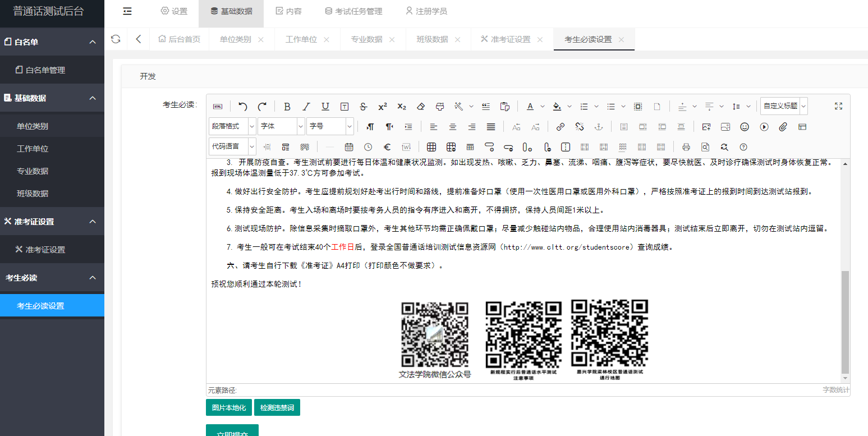Toggle underline formatting
Screen dimensions: 868x436
[x=325, y=107]
